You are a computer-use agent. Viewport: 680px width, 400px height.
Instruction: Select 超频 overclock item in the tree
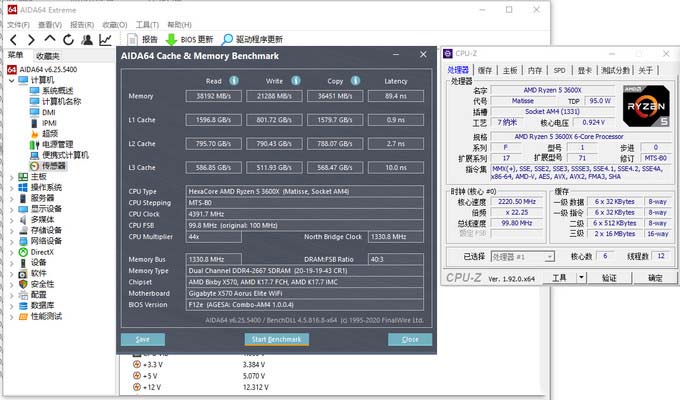click(x=44, y=134)
